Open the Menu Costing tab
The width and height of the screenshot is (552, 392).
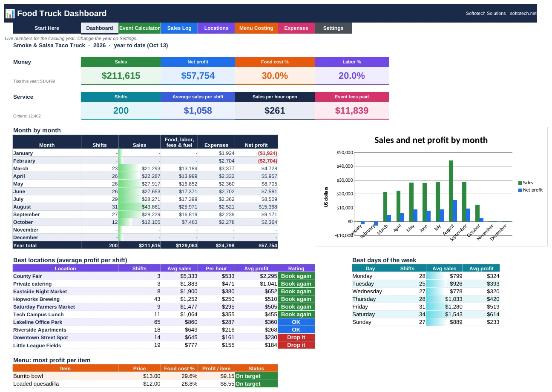coord(256,28)
